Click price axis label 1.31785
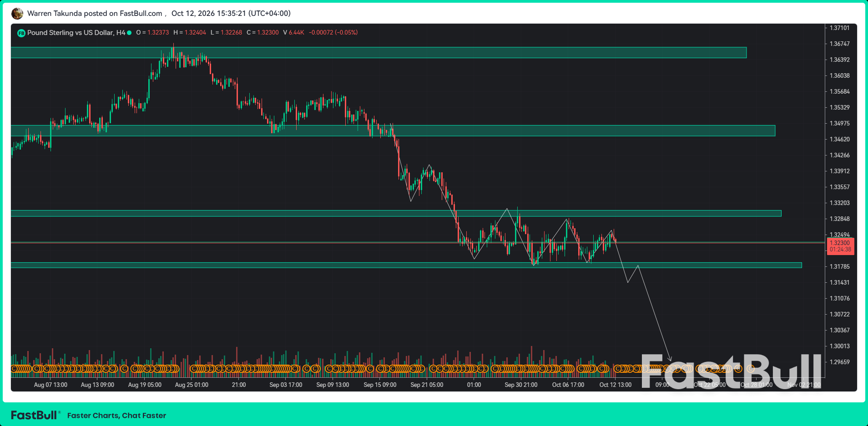The height and width of the screenshot is (426, 868). [839, 267]
